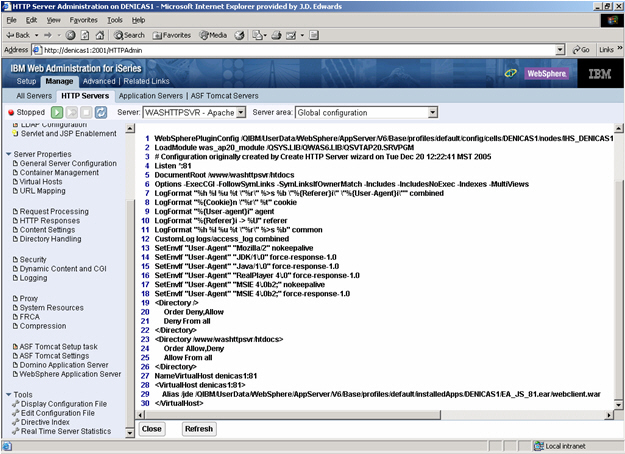625x454 pixels.
Task: Start the HTTP server with green play icon
Action: coord(57,112)
